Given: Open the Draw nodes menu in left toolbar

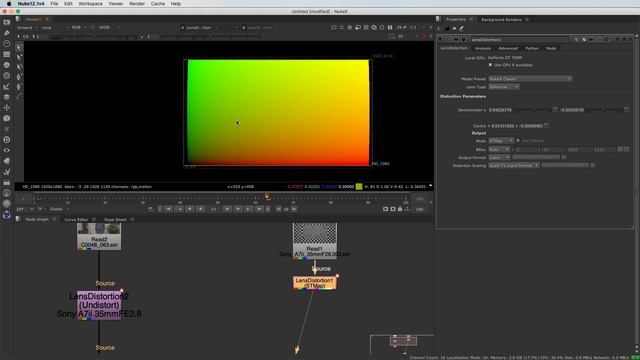Looking at the screenshot, I should (7, 33).
